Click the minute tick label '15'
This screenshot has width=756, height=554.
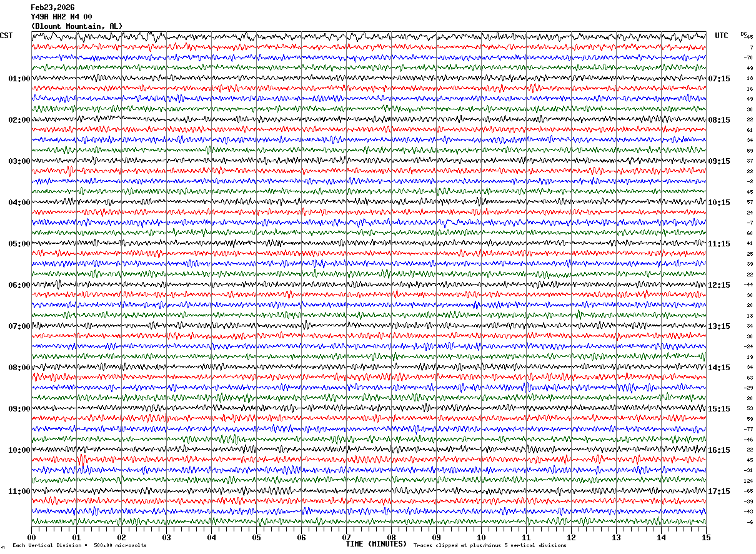click(706, 537)
